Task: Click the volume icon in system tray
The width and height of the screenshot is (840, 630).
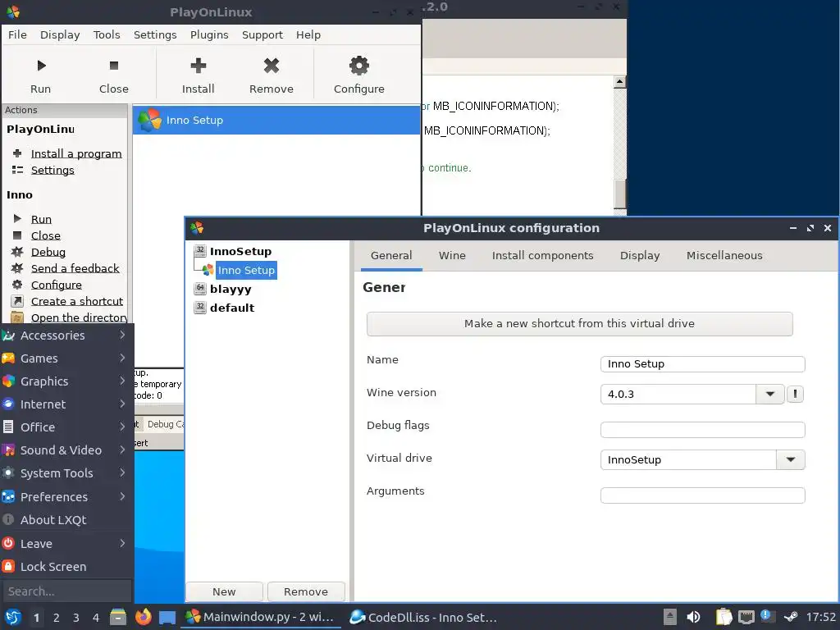Action: [694, 617]
